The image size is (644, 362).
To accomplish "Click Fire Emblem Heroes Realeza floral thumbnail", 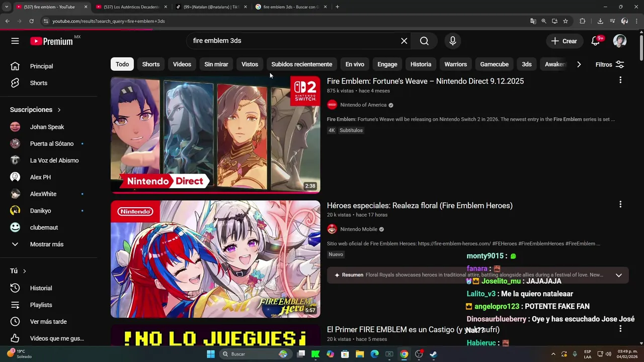I will 215,259.
